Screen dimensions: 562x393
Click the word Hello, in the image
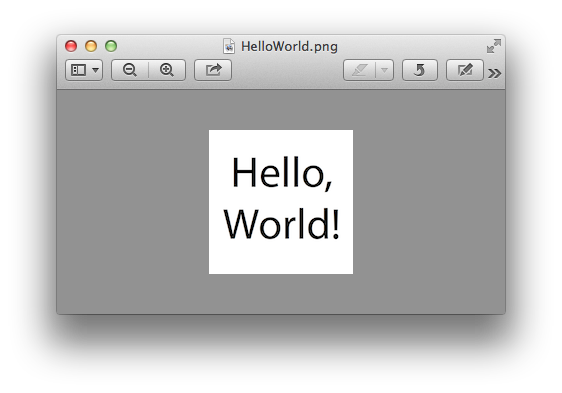coord(282,173)
